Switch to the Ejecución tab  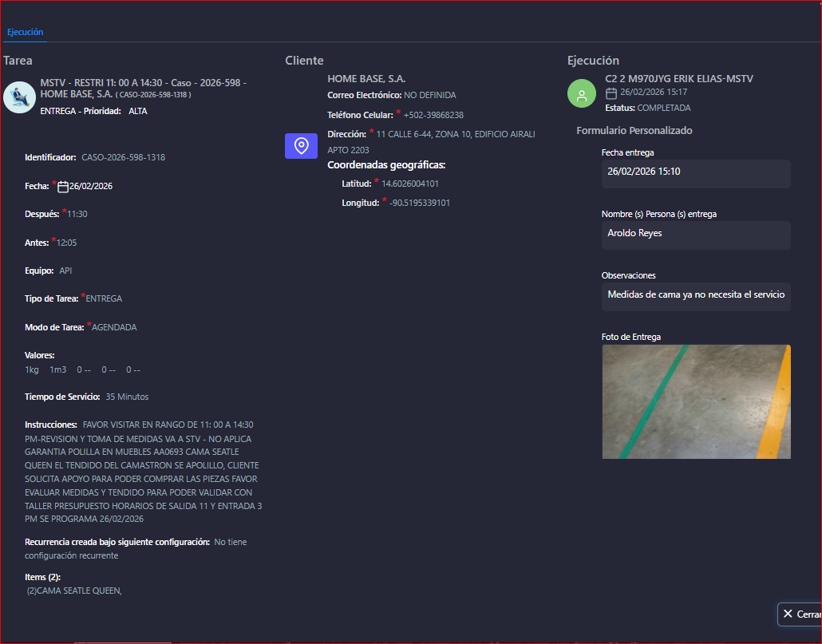coord(25,32)
